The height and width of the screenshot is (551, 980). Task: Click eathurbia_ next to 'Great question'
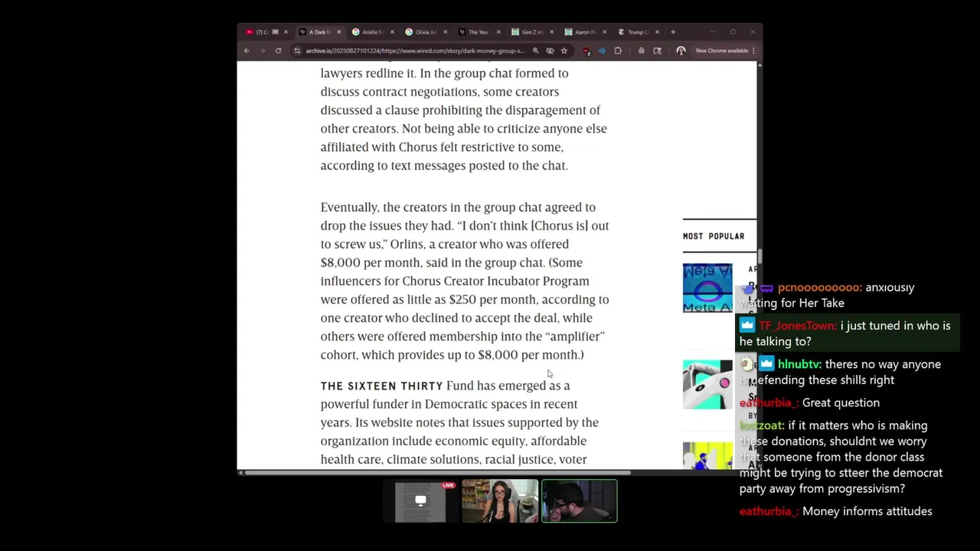coord(769,403)
